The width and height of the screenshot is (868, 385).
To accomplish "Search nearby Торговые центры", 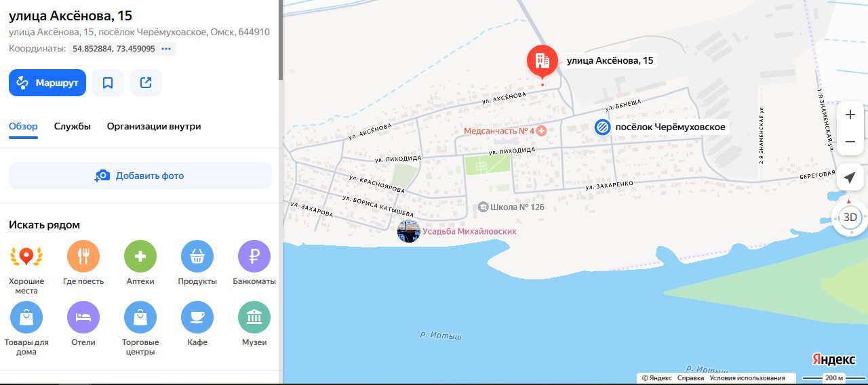I will pos(140,317).
